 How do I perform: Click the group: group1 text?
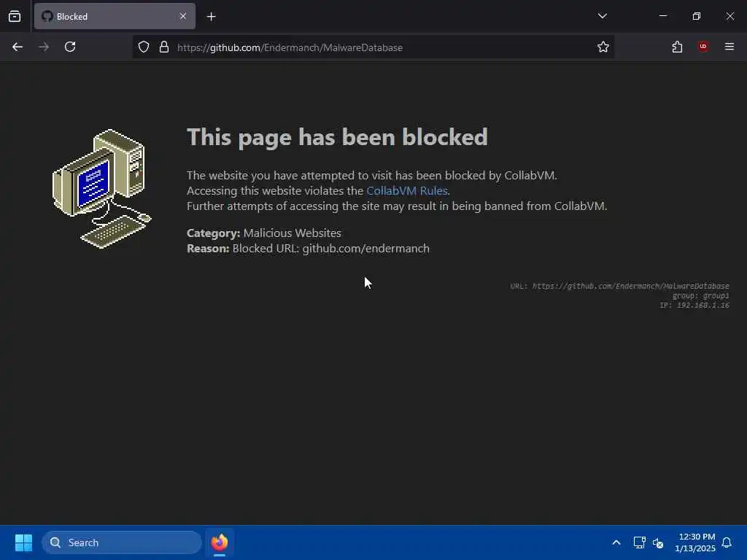point(701,295)
